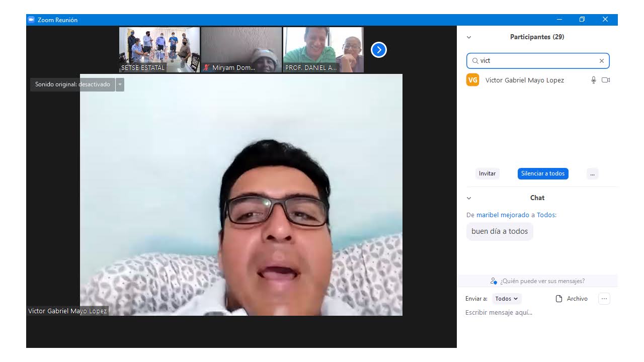Click the Escribir mensaje aquí field
The width and height of the screenshot is (644, 362).
[x=537, y=313]
